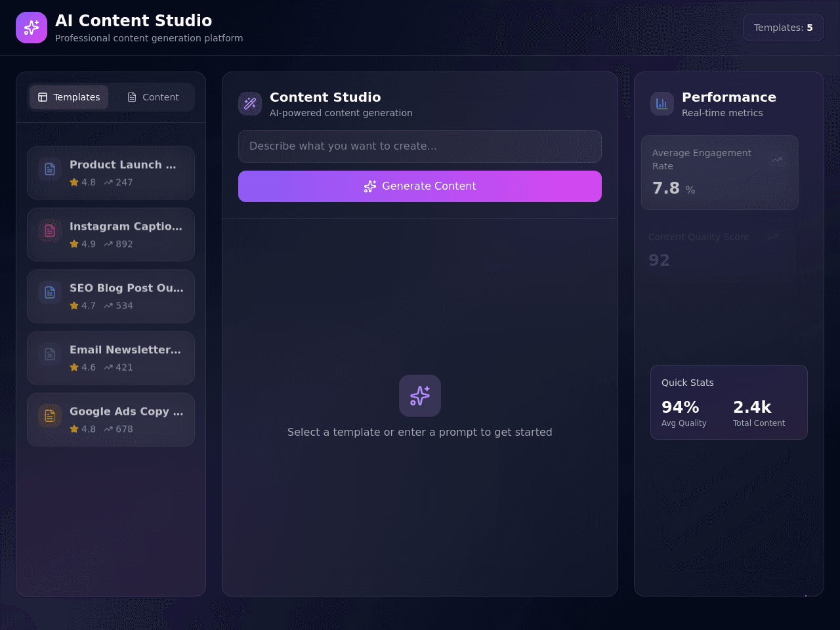Click the Content Studio panel heading
This screenshot has height=630, width=840.
[325, 97]
